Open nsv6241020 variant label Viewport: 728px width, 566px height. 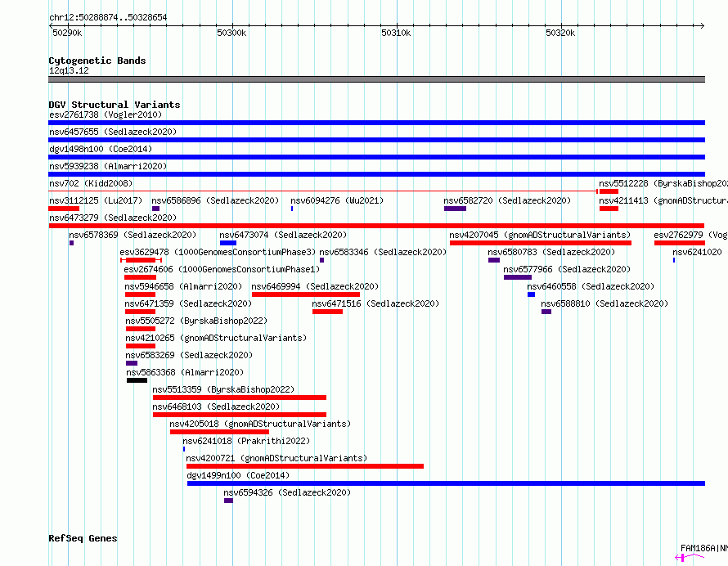tap(697, 252)
